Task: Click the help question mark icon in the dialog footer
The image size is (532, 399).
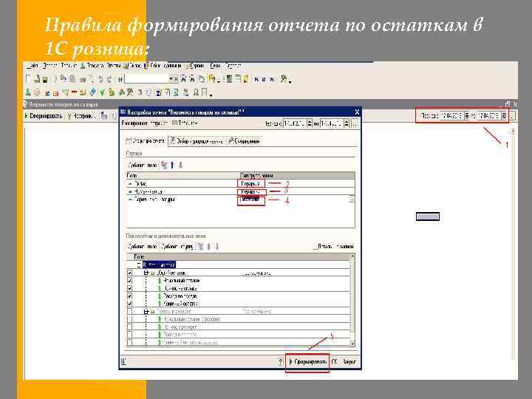Action: 280,361
